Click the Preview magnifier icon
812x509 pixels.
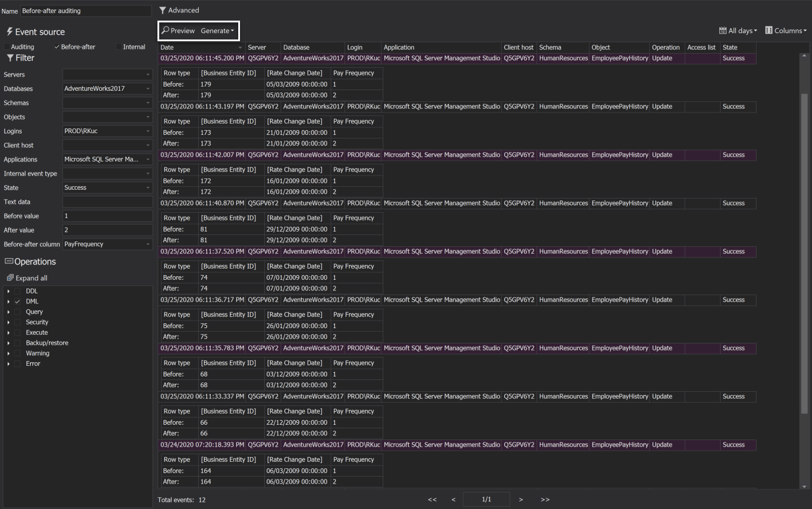166,31
